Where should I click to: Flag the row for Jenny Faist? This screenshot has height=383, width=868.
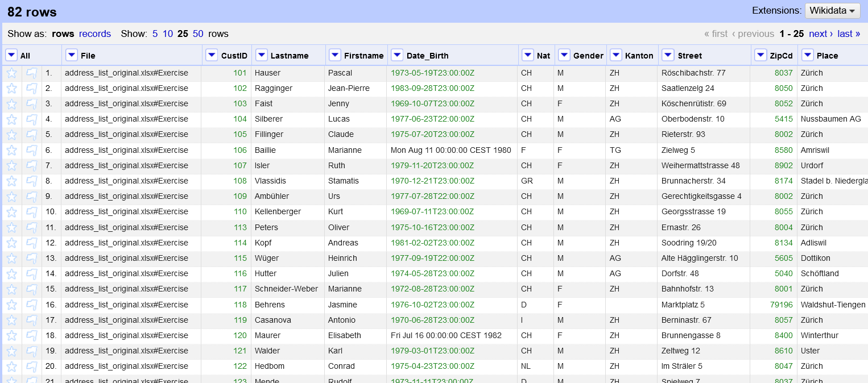(x=31, y=103)
